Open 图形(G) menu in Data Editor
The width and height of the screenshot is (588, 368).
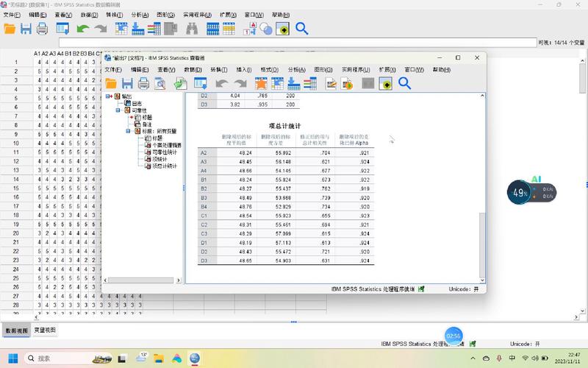pos(166,15)
